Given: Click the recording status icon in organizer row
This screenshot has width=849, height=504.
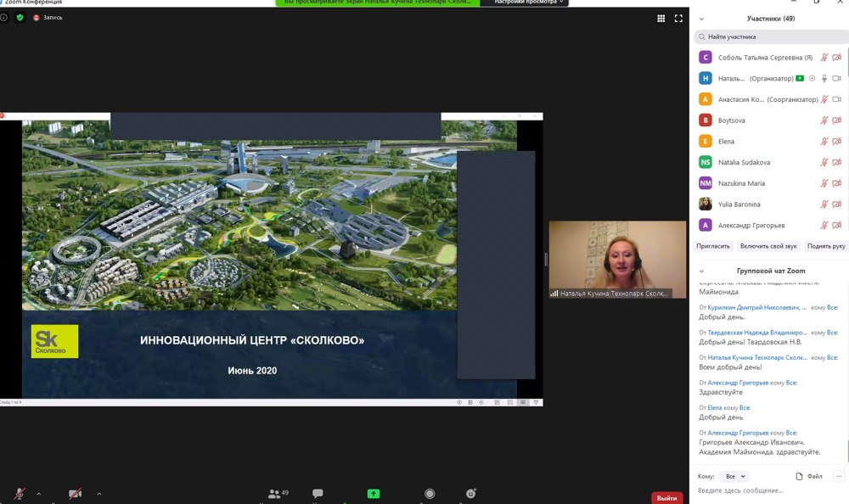Looking at the screenshot, I should (x=812, y=79).
